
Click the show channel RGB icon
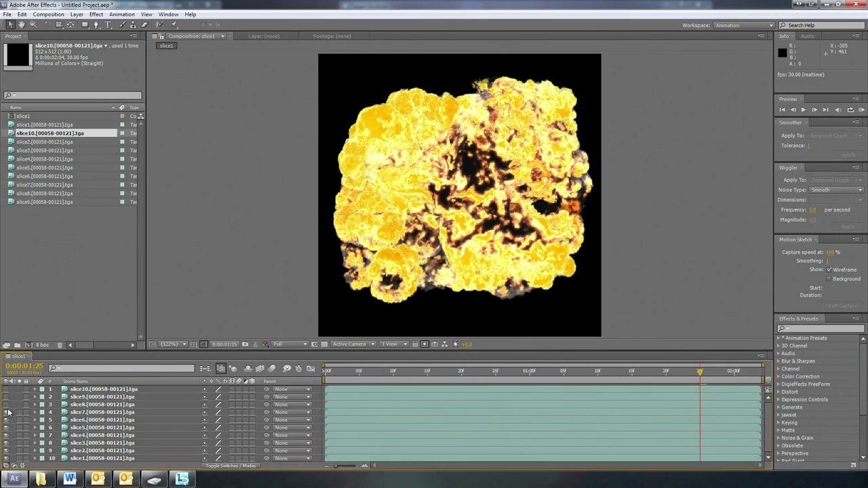265,344
